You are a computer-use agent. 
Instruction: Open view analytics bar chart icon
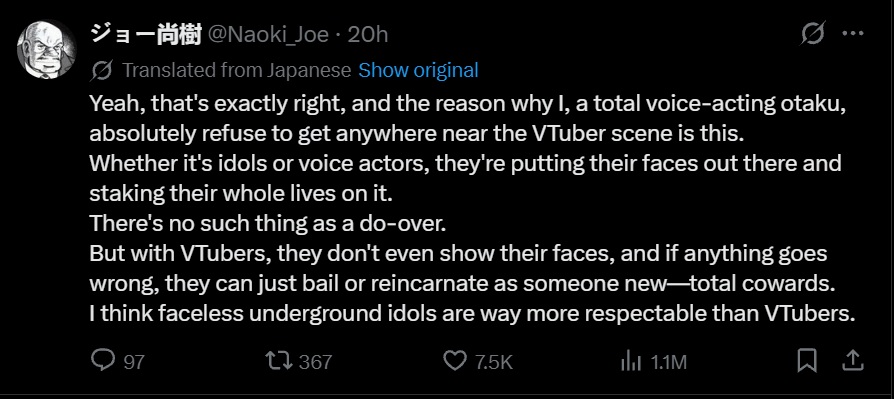(631, 361)
